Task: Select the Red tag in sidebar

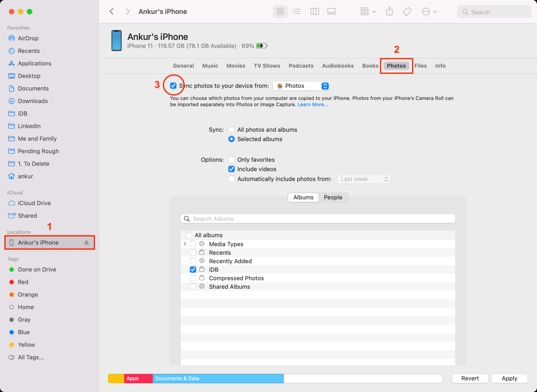Action: point(23,282)
